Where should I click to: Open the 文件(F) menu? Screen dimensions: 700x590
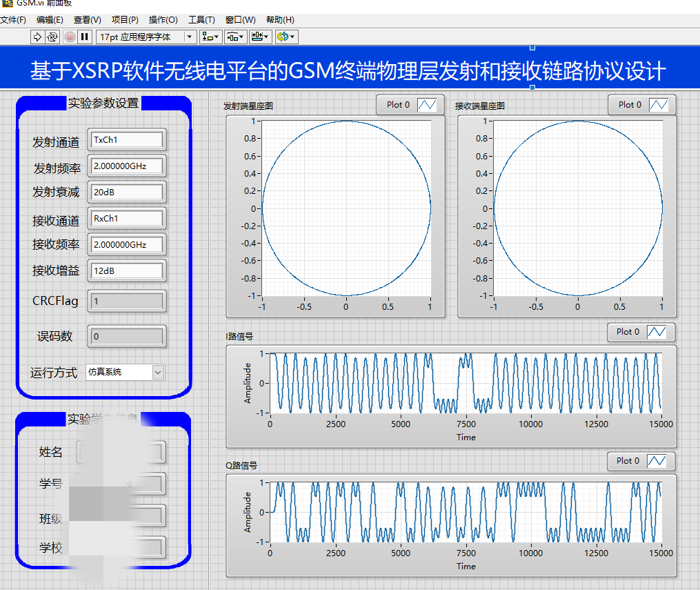point(13,19)
